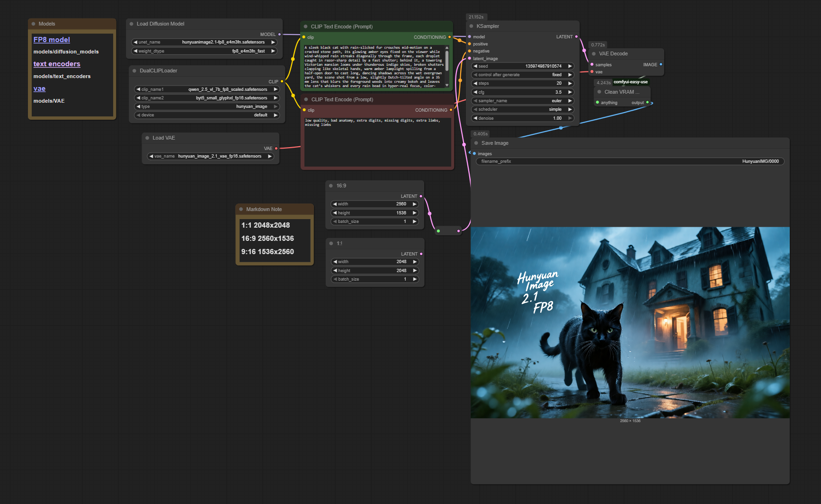Collapse the KSampler node via its title dot
821x504 pixels.
coord(471,27)
